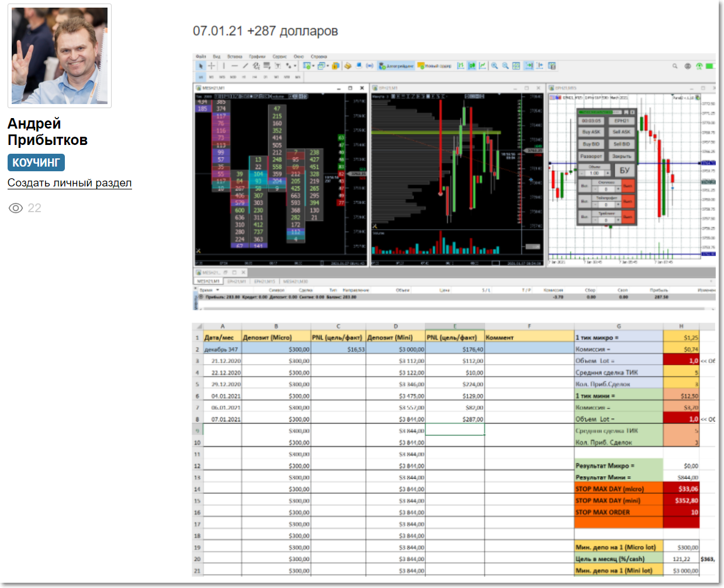724x588 pixels.
Task: Enable the chart auto scroll icon
Action: 529,66
